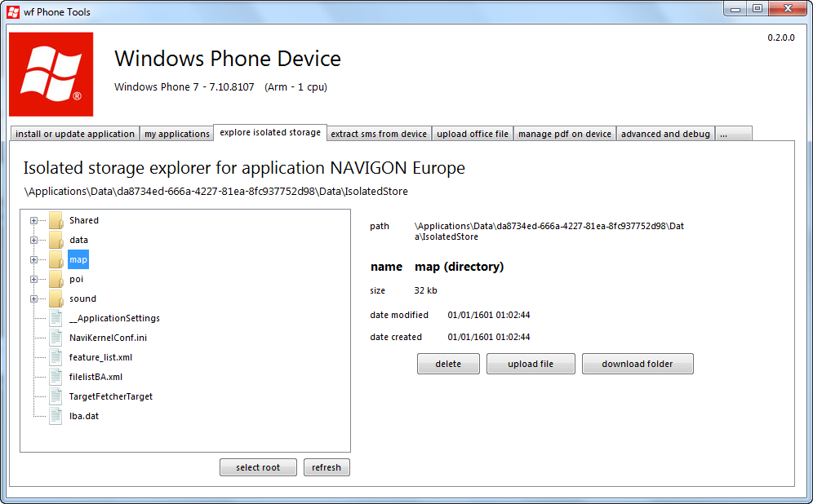Click the NaviKernelConf.ini file icon
Viewport: 813px width, 504px height.
pyautogui.click(x=56, y=338)
